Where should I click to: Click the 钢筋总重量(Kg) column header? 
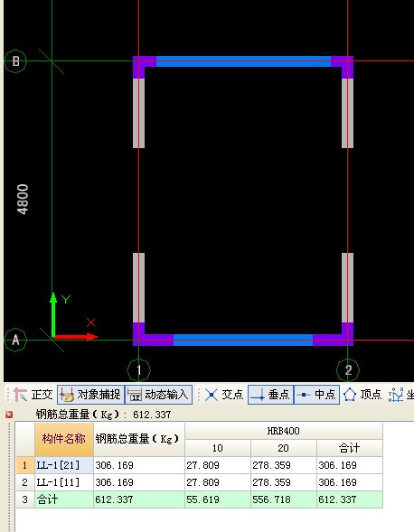pyautogui.click(x=139, y=439)
